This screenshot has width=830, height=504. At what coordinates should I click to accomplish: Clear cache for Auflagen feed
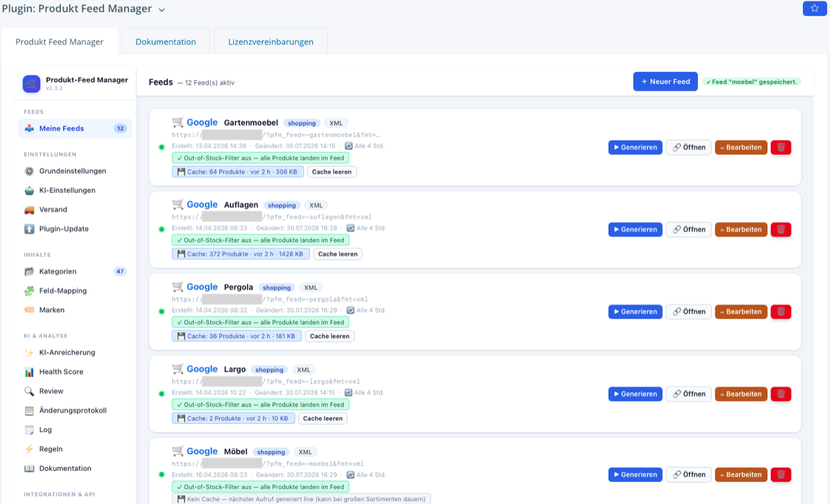(x=338, y=254)
